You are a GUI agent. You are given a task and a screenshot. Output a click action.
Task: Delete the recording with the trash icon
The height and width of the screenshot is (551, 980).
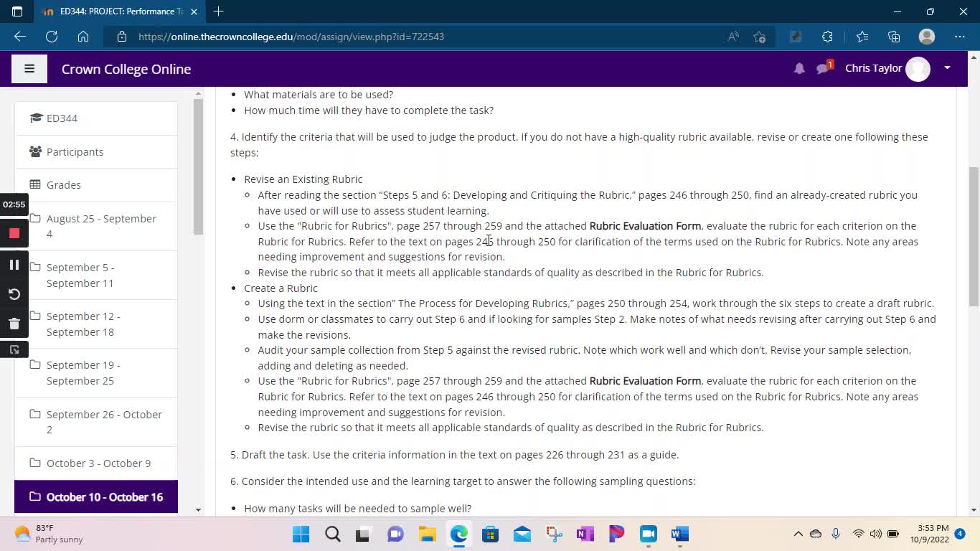(x=14, y=324)
